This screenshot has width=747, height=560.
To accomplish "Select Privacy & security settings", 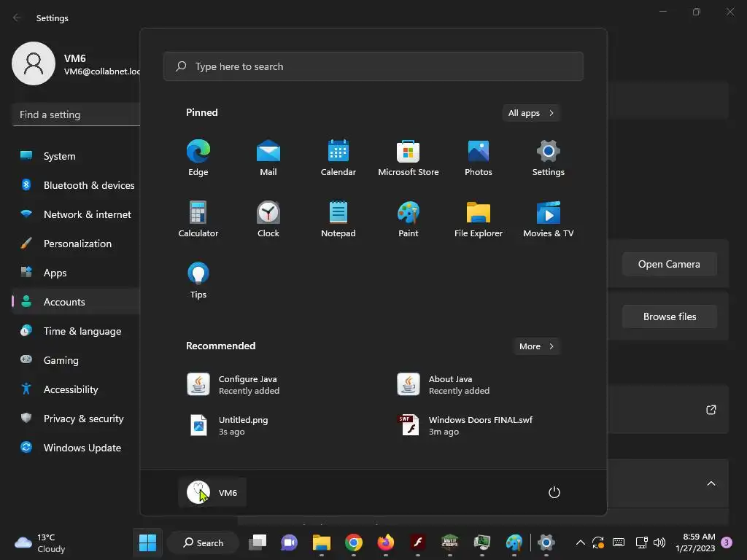I will (76, 419).
